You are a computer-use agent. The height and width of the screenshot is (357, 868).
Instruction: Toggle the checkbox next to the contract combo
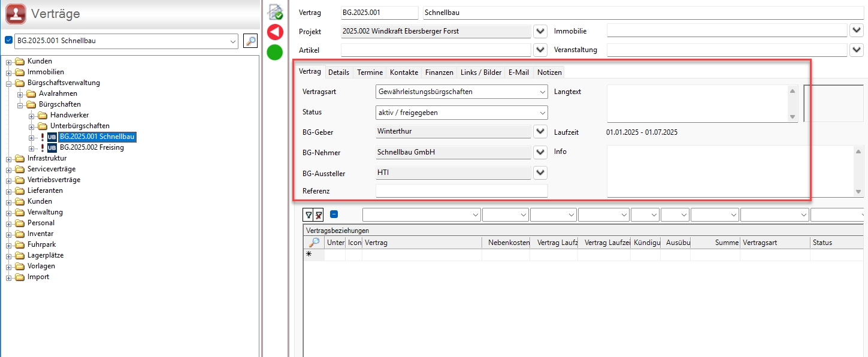8,40
